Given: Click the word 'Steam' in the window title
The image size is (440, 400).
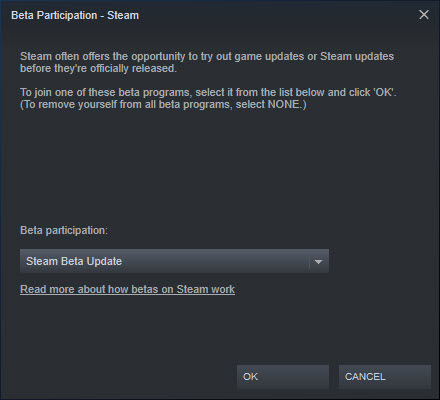Looking at the screenshot, I should pos(123,15).
